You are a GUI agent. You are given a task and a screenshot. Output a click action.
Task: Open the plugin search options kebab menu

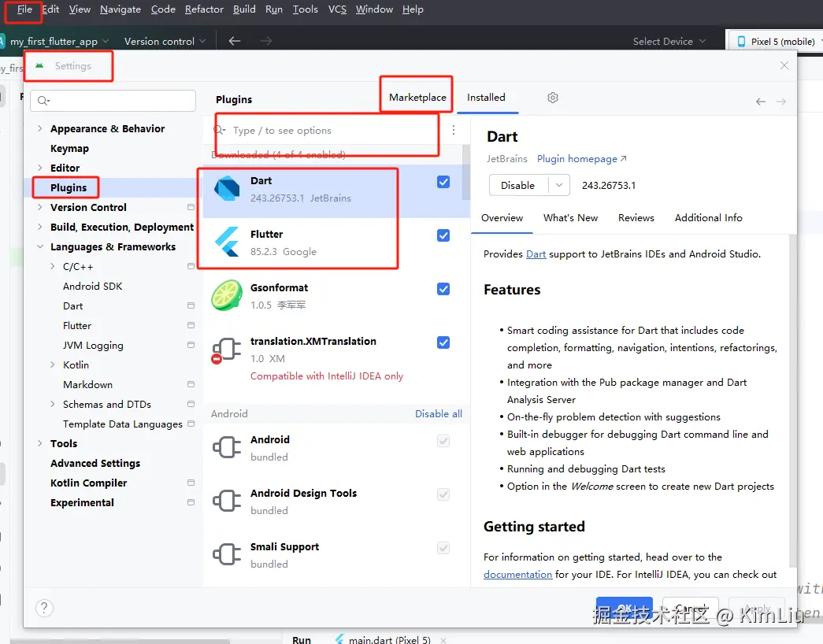[454, 130]
